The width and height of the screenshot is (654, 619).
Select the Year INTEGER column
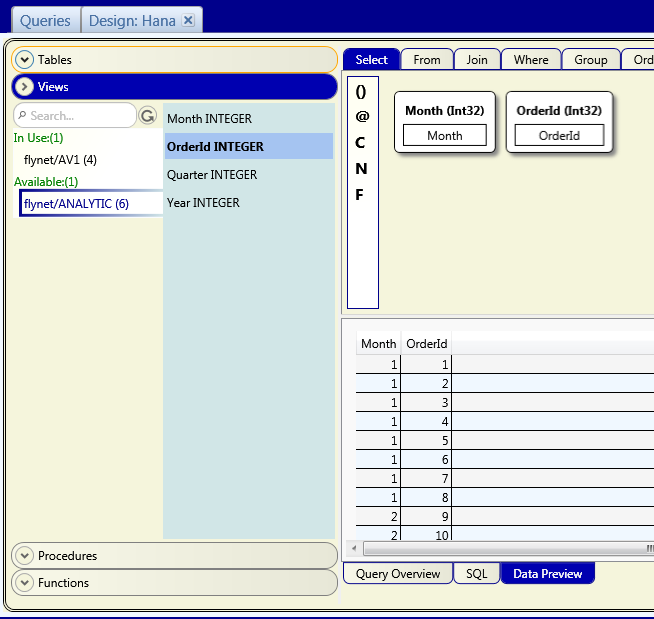249,203
